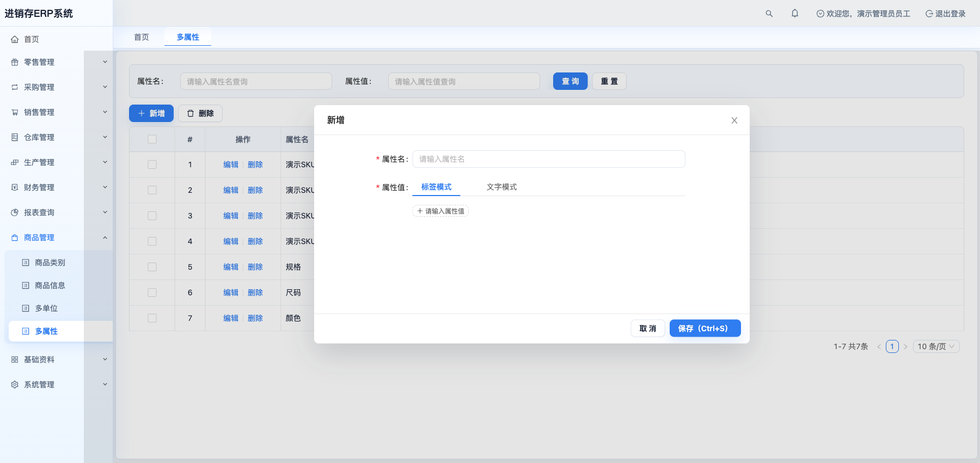Open 商品类别 submenu item
Viewport: 980px width, 463px height.
coord(50,263)
